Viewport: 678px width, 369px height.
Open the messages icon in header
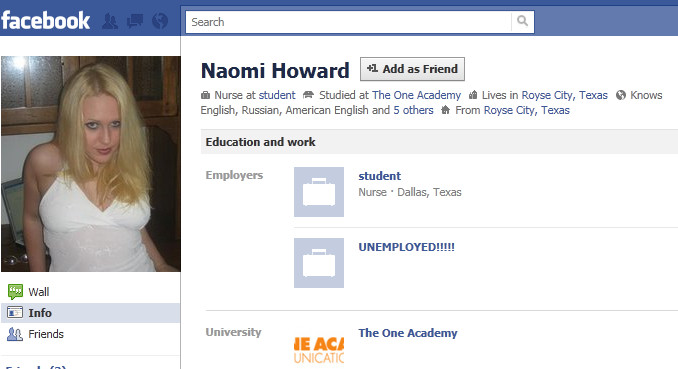click(135, 21)
